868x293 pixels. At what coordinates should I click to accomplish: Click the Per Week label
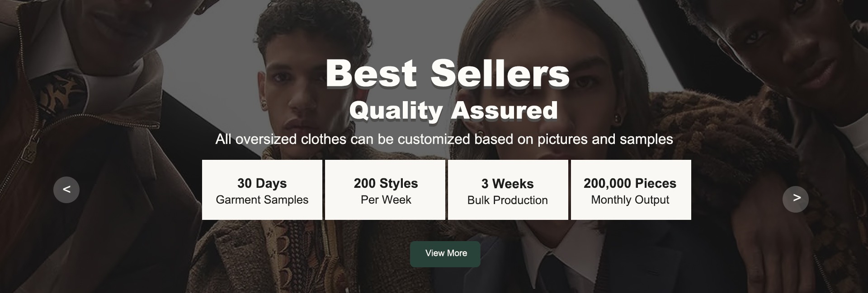[x=386, y=200]
